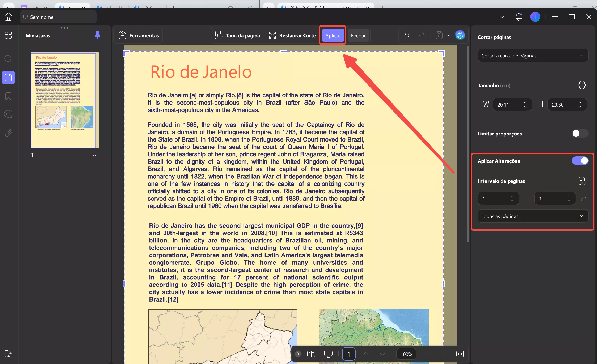Open the bookmarks sidebar icon

point(8,96)
